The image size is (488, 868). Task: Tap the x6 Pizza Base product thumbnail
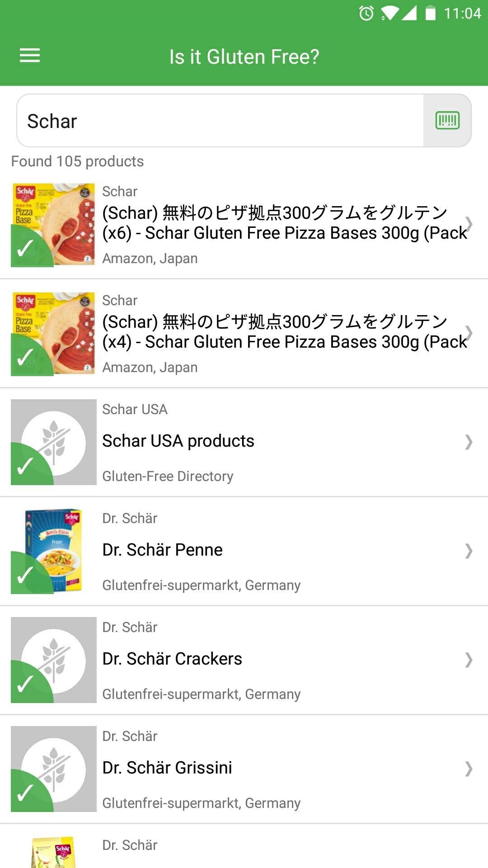pos(53,225)
